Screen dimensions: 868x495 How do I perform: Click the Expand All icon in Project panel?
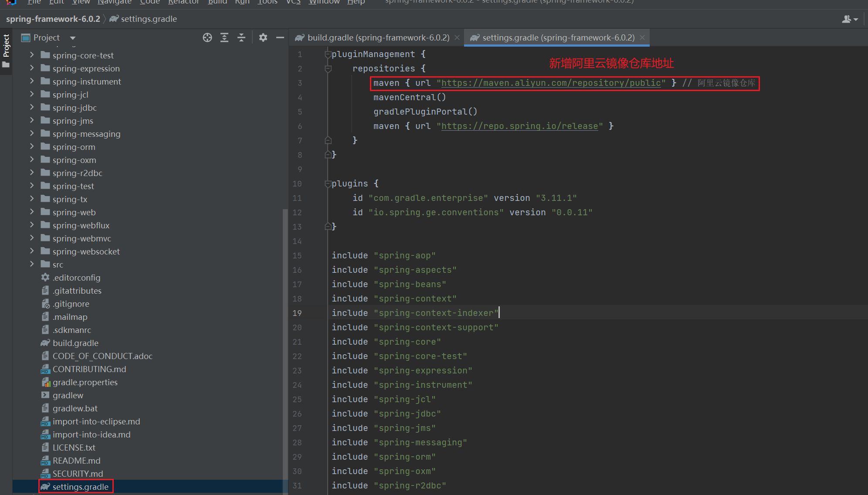pos(224,37)
